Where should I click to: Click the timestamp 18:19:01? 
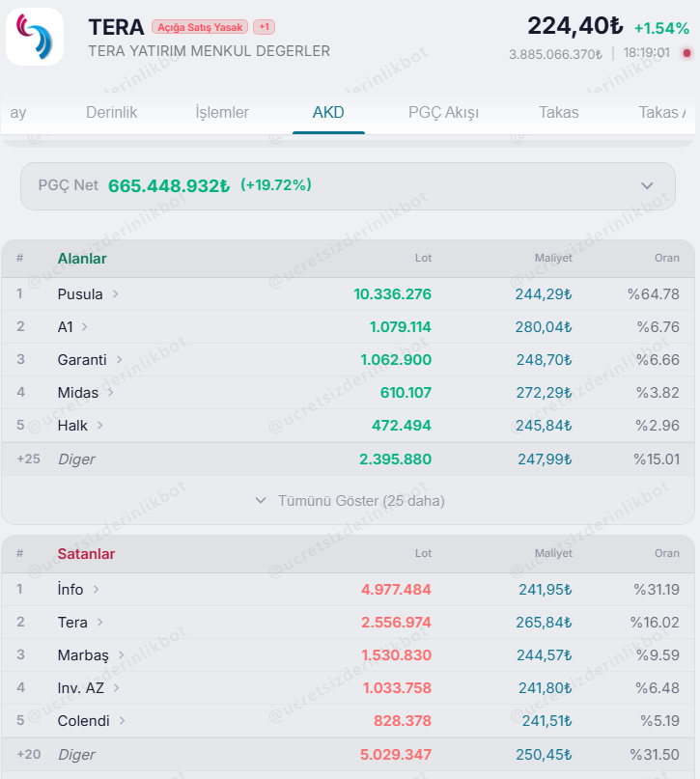click(647, 53)
